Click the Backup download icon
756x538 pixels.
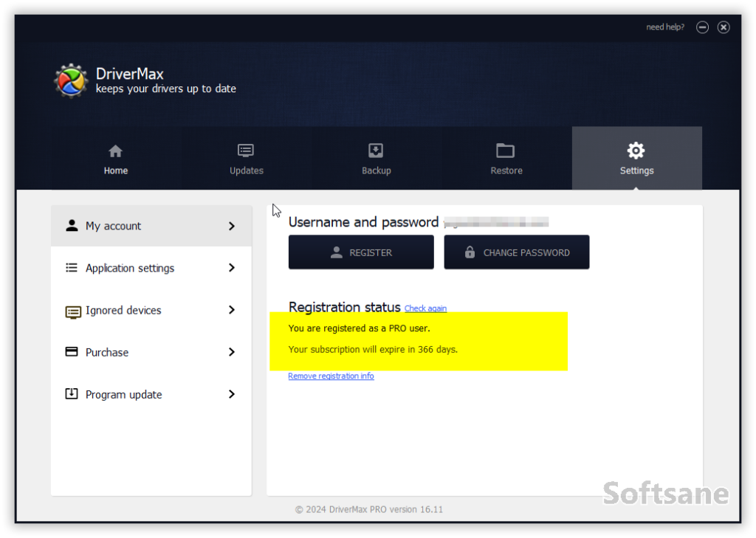376,151
